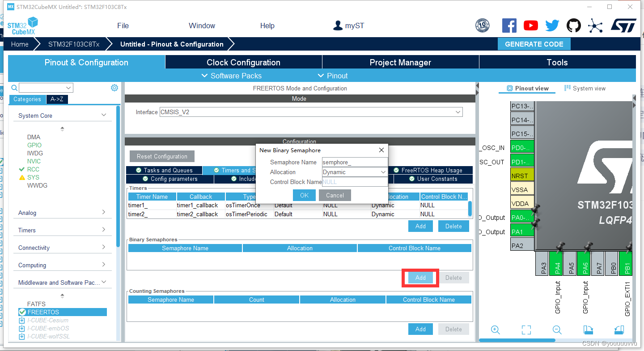Open the File menu
This screenshot has width=644, height=351.
(x=123, y=26)
